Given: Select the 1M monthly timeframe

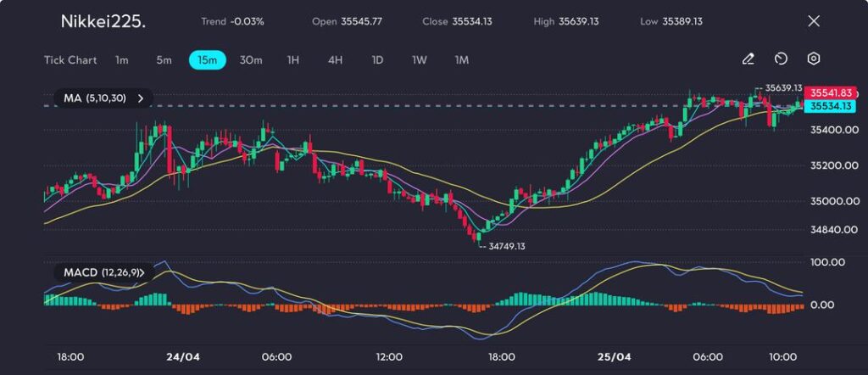Looking at the screenshot, I should (x=461, y=60).
